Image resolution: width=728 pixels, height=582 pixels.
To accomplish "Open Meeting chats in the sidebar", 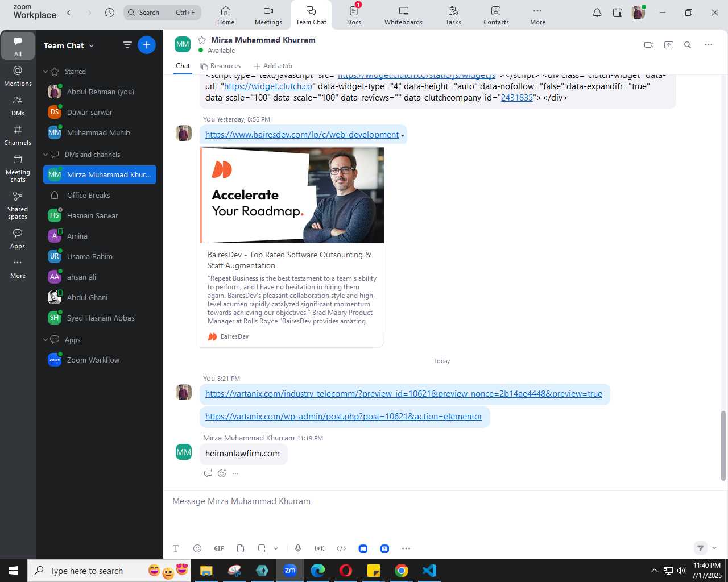I will pos(18,168).
